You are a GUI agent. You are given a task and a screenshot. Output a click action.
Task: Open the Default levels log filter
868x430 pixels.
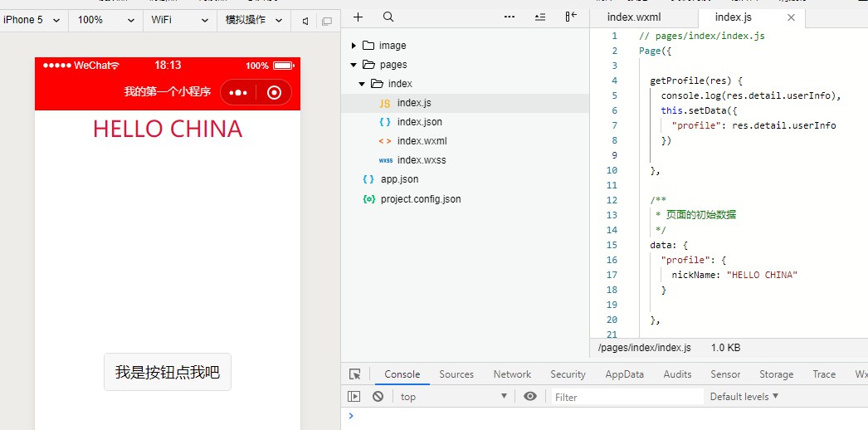coord(744,397)
